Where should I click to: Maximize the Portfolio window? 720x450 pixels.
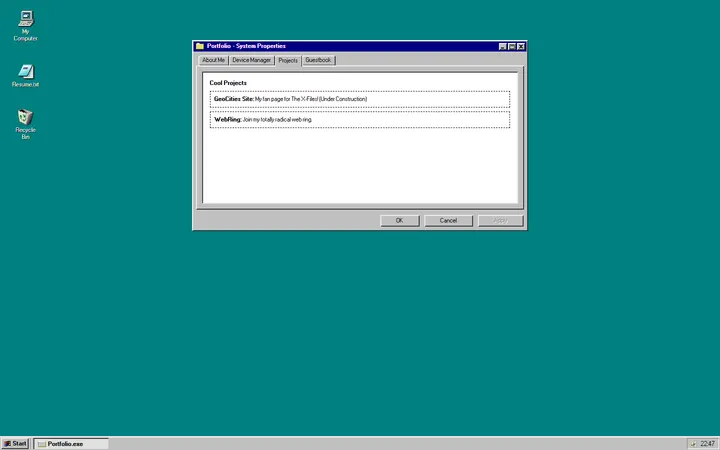512,46
